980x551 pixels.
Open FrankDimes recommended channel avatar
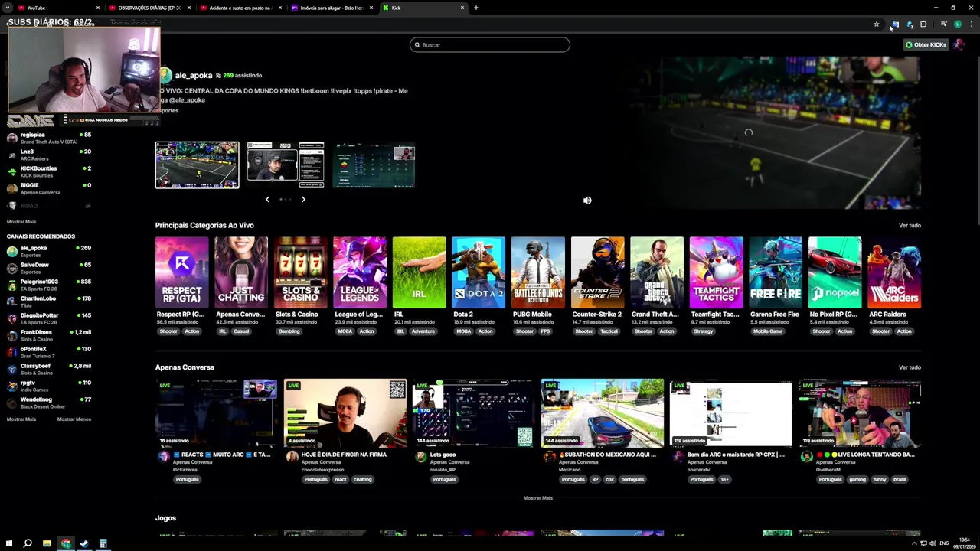click(11, 336)
